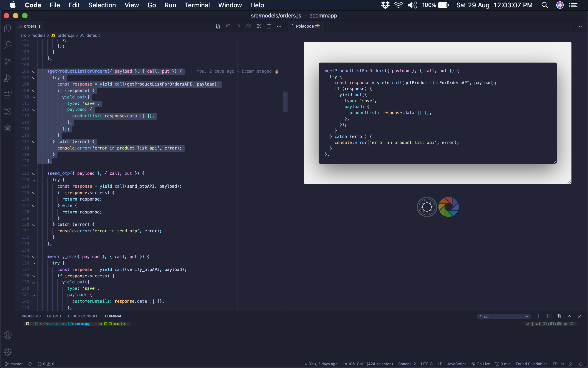This screenshot has height=368, width=588.
Task: Click master branch in status bar
Action: 14,364
